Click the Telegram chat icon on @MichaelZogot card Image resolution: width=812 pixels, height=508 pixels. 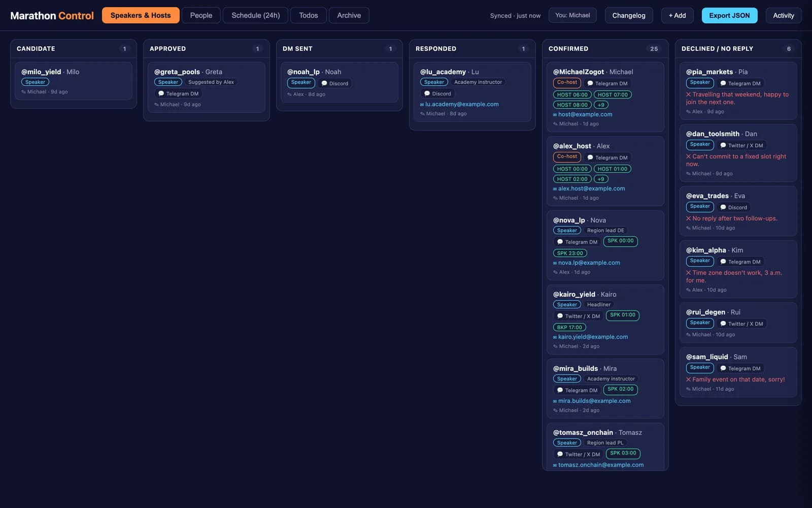(590, 83)
